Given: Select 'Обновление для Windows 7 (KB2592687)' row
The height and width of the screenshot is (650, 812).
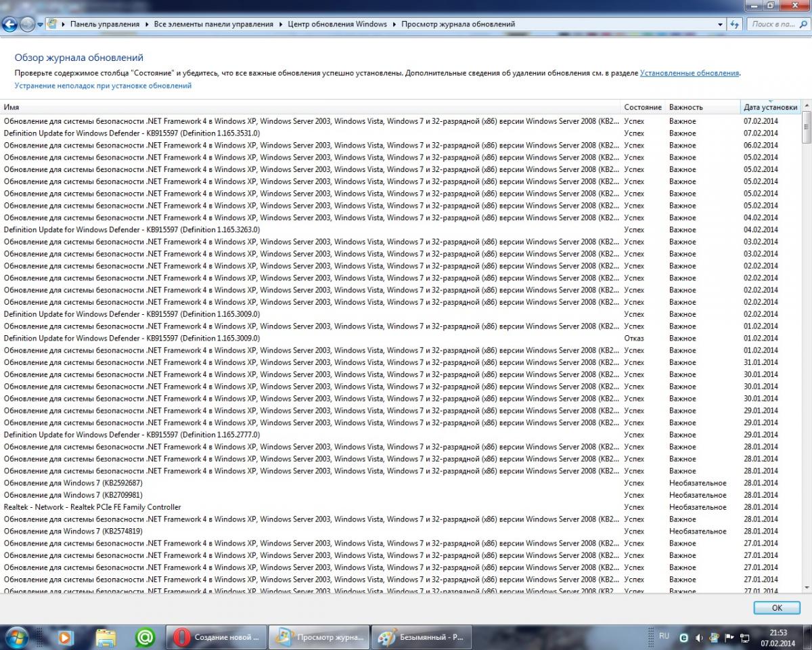Looking at the screenshot, I should [x=401, y=483].
